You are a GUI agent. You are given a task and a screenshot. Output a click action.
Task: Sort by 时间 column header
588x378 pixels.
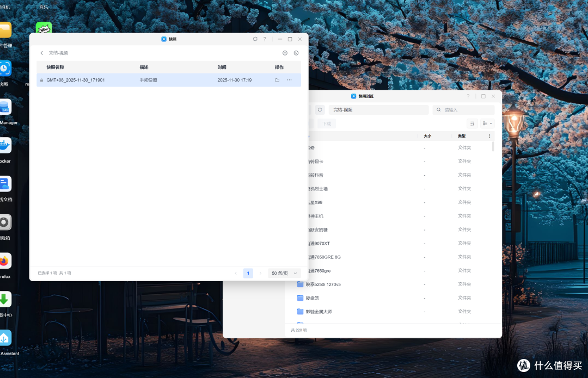(x=222, y=67)
